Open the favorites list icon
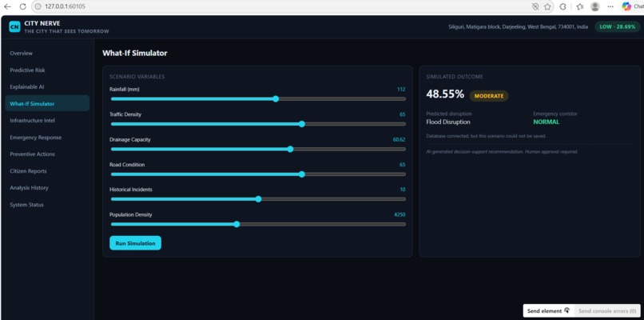 [579, 6]
